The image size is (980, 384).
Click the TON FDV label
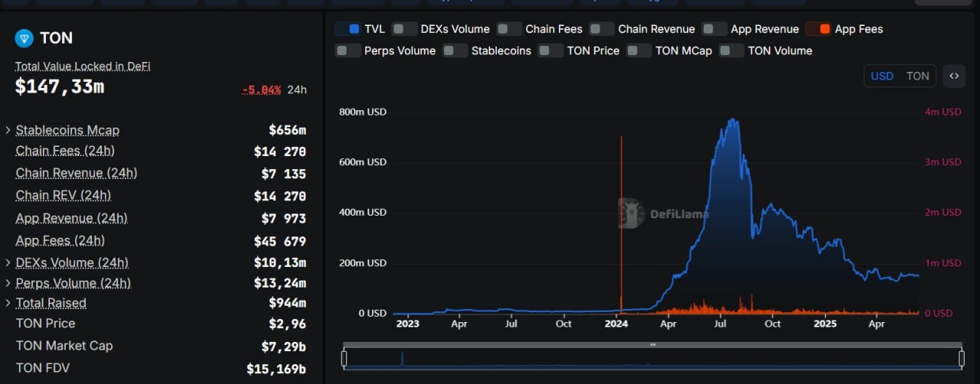(x=42, y=368)
